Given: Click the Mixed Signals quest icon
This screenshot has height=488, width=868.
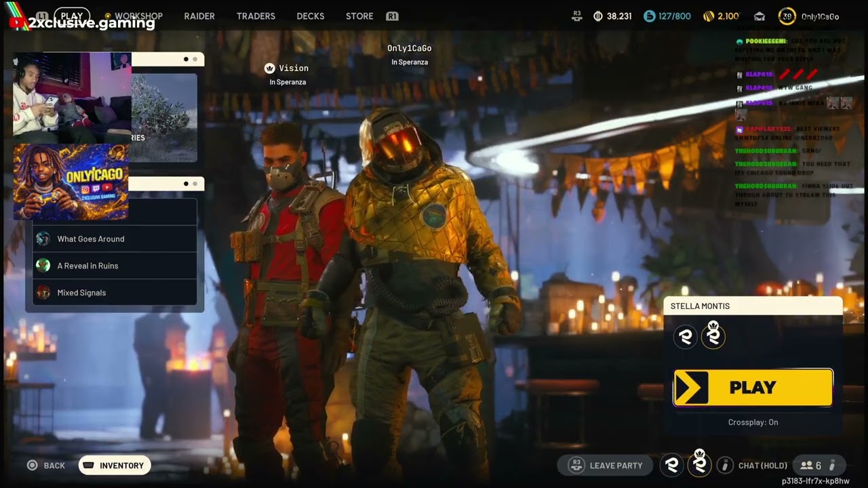Looking at the screenshot, I should [43, 293].
